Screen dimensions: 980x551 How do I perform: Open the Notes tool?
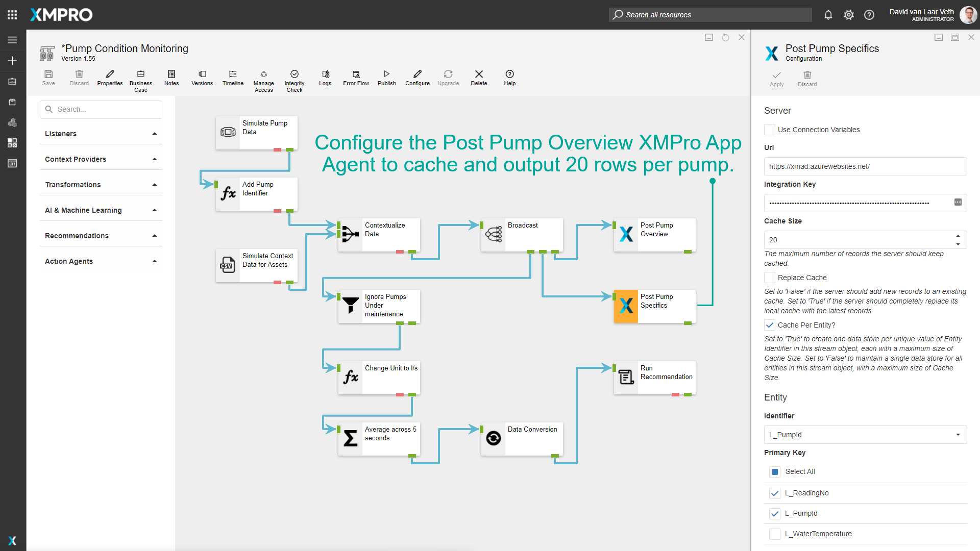[x=171, y=78]
